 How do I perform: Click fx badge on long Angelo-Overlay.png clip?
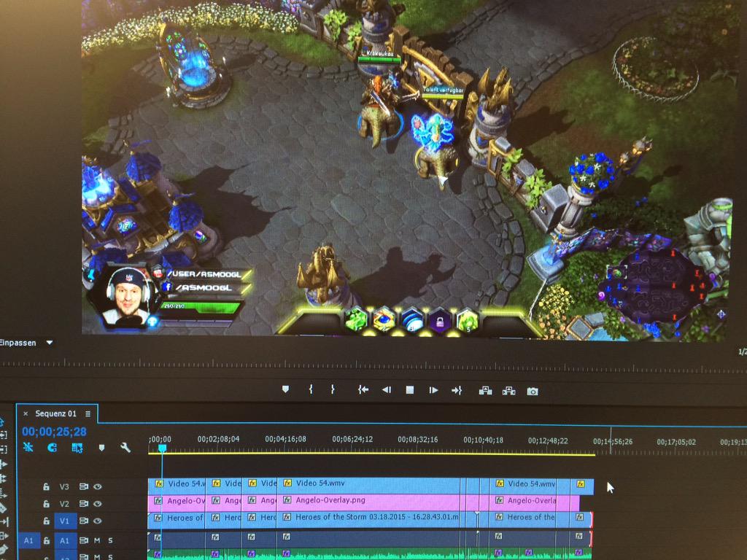coord(287,500)
